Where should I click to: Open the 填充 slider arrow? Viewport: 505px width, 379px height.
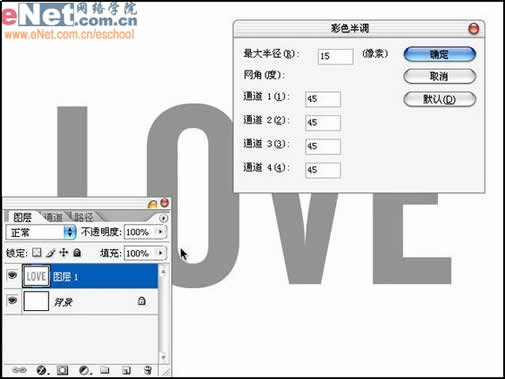tap(161, 253)
